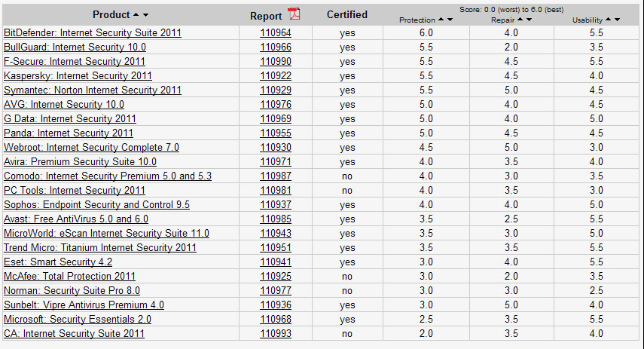Open Eset Smart Security 4.2 link
The image size is (644, 349).
[58, 262]
